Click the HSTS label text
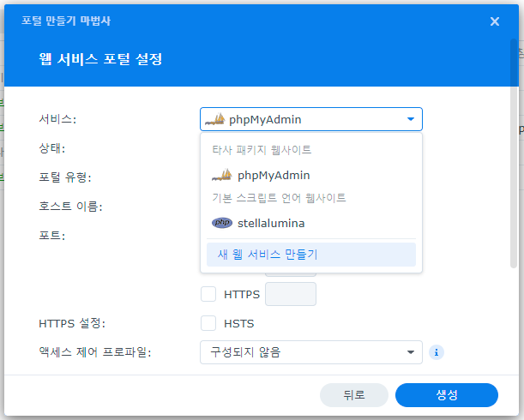This screenshot has width=524, height=420. (x=238, y=323)
